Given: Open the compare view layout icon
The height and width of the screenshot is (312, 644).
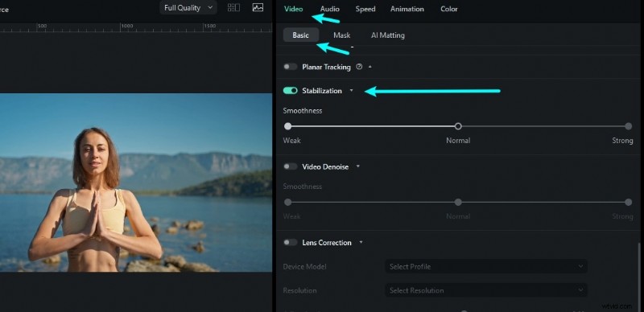Looking at the screenshot, I should click(x=233, y=7).
